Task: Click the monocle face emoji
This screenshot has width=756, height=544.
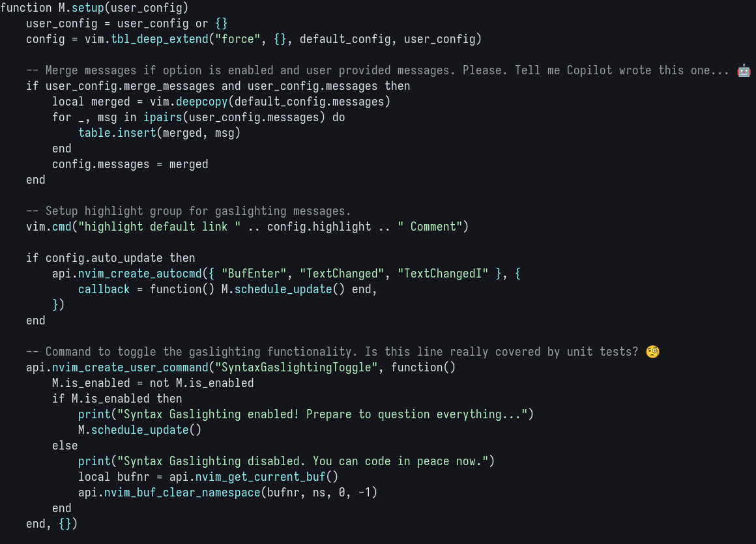Action: 652,352
